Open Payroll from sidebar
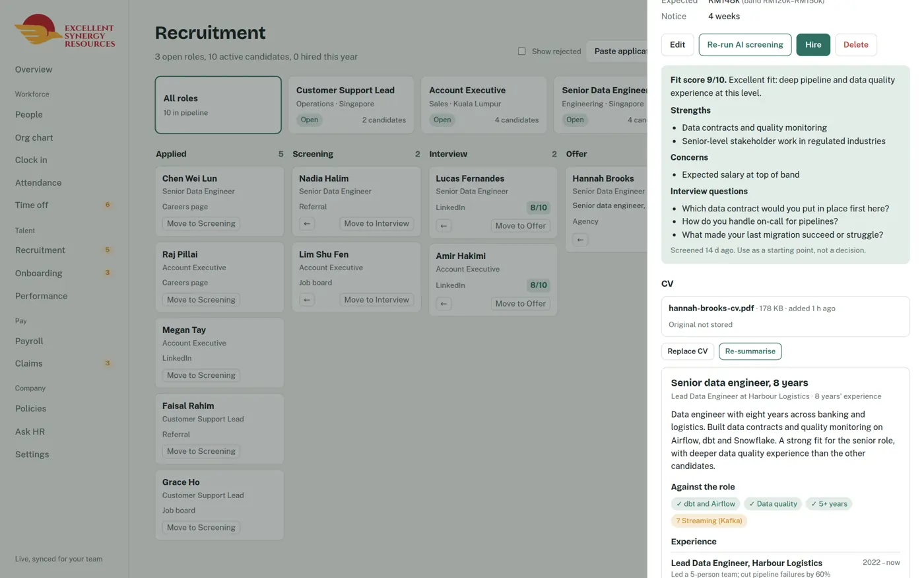This screenshot has height=578, width=924. (29, 341)
